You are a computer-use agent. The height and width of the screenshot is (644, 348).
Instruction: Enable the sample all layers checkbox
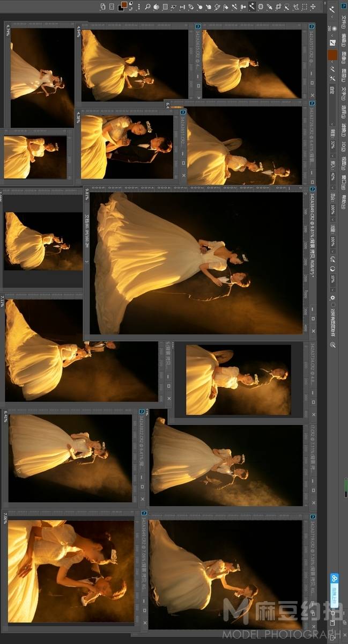pos(332,304)
